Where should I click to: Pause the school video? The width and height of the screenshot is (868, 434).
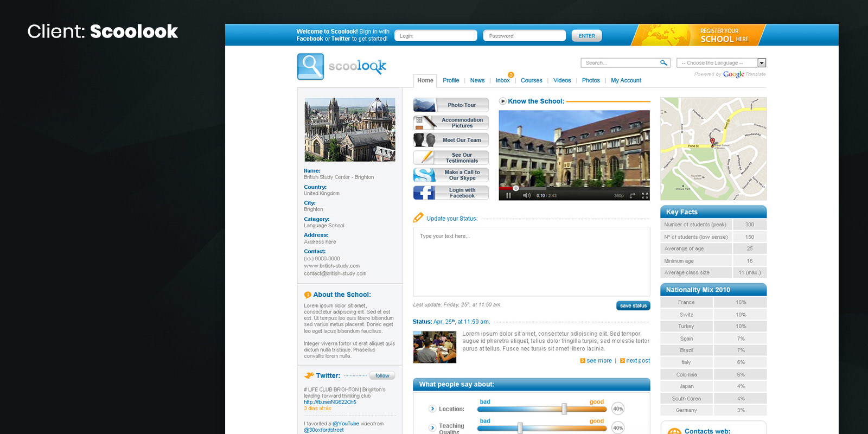(x=508, y=195)
